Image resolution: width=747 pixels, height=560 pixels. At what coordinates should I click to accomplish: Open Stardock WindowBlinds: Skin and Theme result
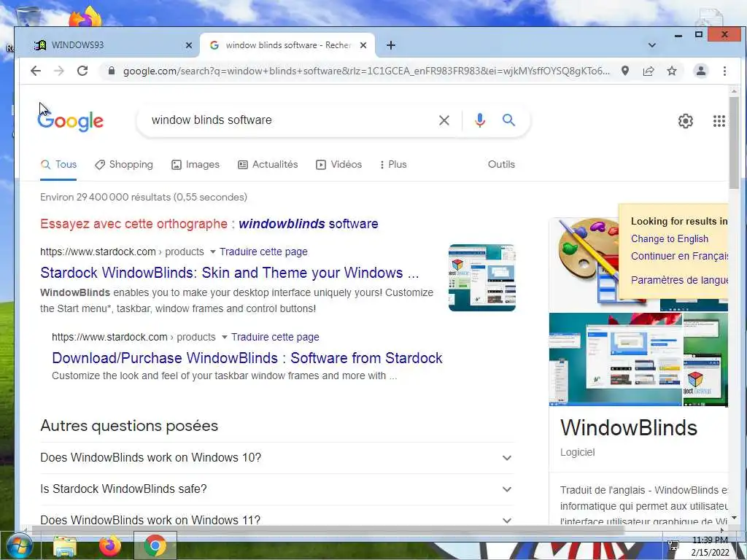click(x=230, y=273)
